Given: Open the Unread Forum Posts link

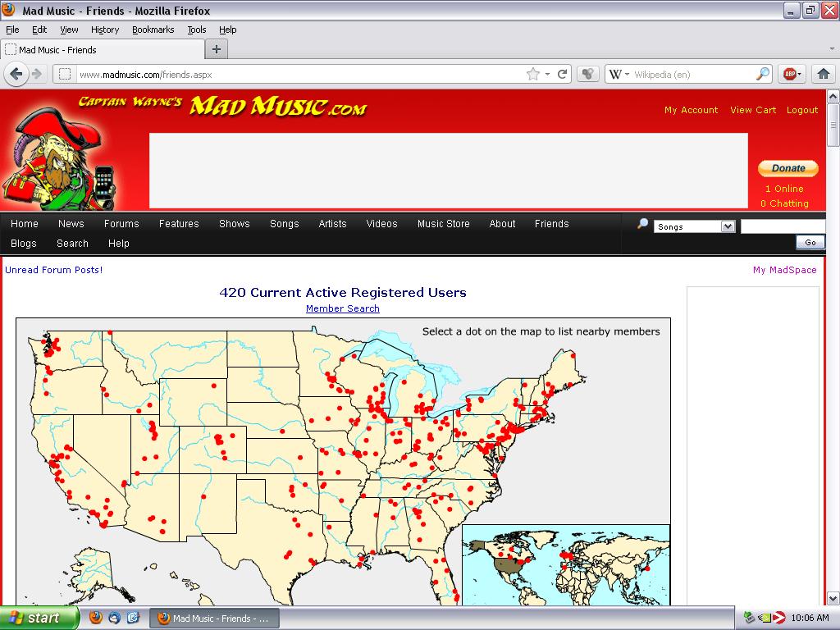Looking at the screenshot, I should (x=54, y=269).
